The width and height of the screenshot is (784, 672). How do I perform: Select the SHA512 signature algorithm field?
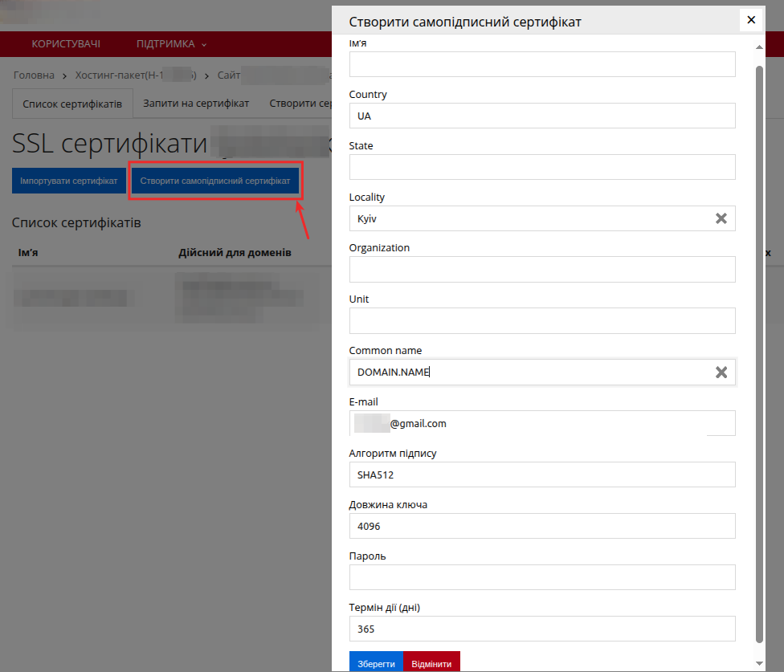[542, 474]
